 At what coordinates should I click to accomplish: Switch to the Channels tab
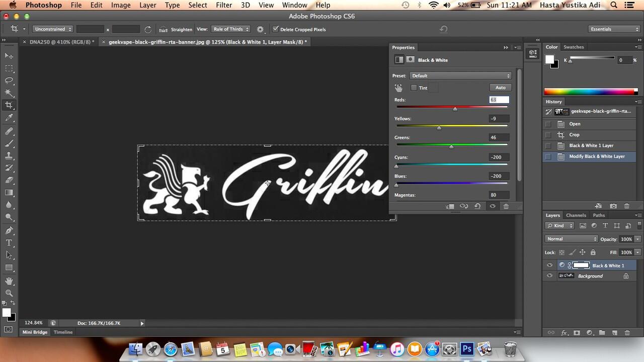[576, 215]
